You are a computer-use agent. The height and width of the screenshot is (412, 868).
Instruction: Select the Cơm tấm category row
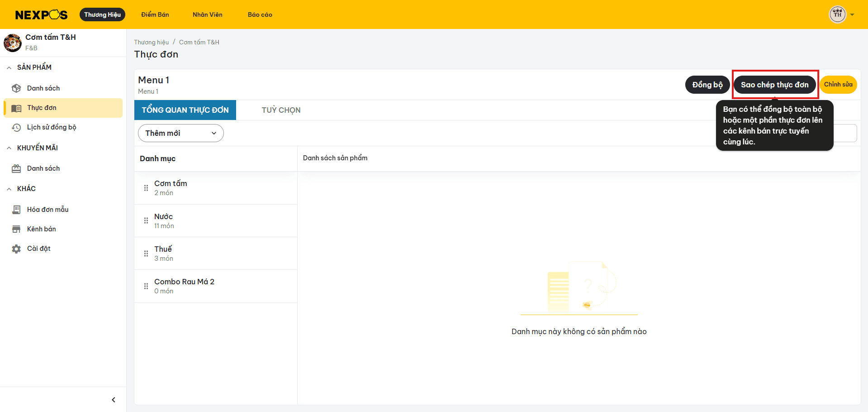216,188
